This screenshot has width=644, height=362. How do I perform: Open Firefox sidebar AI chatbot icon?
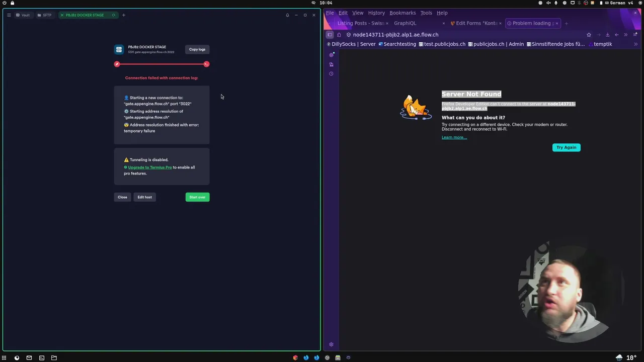click(331, 55)
